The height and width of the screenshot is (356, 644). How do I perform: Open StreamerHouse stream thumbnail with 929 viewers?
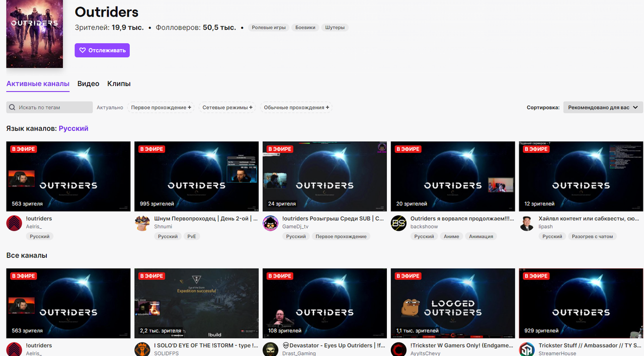[x=581, y=303]
